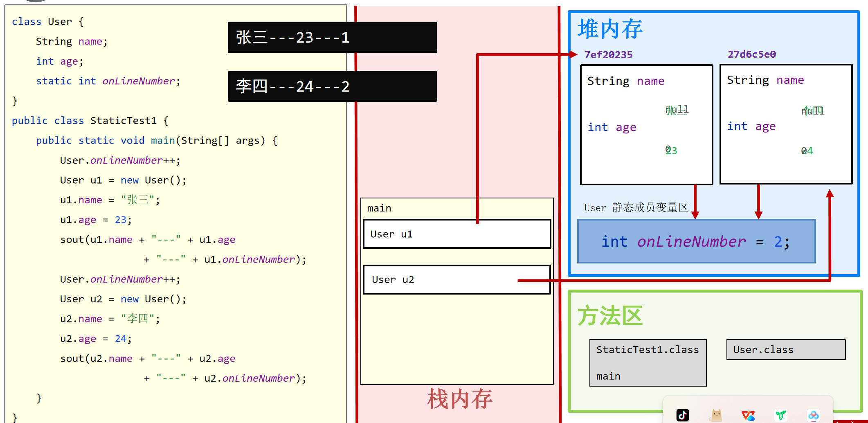Viewport: 868px width, 423px height.
Task: Click 'main' inside the StaticTest1.class box
Action: coord(608,376)
